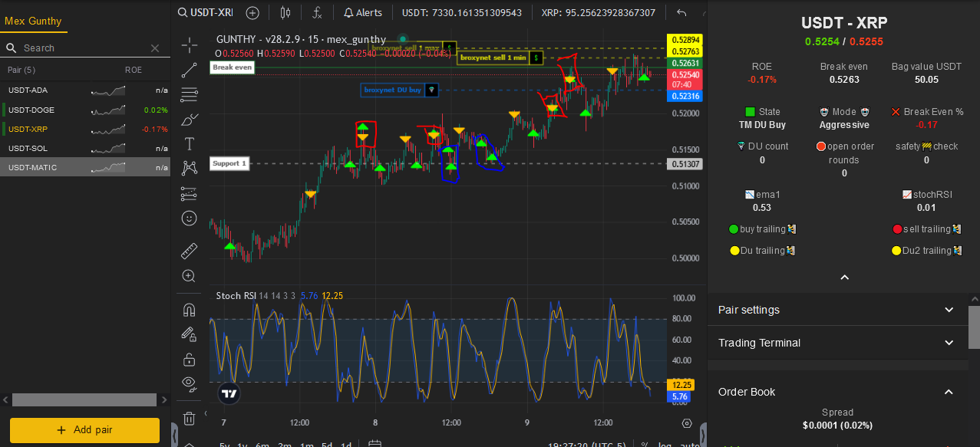
Task: Click the Pair (5) column header
Action: (21, 70)
